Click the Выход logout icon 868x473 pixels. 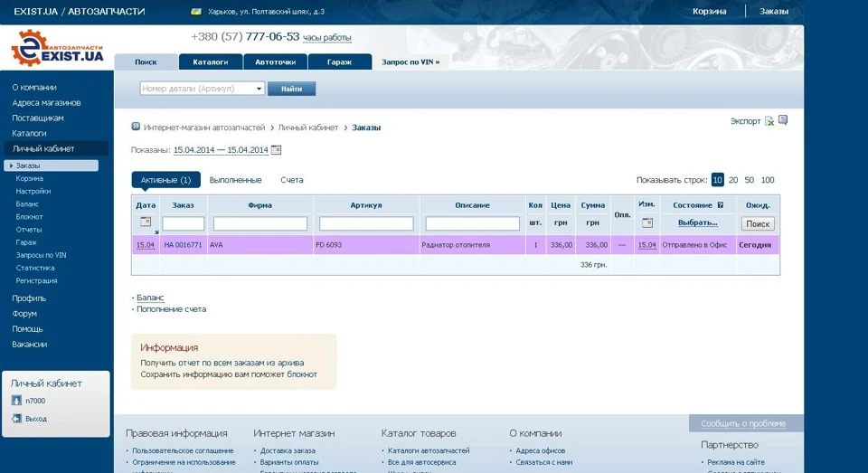pyautogui.click(x=16, y=418)
